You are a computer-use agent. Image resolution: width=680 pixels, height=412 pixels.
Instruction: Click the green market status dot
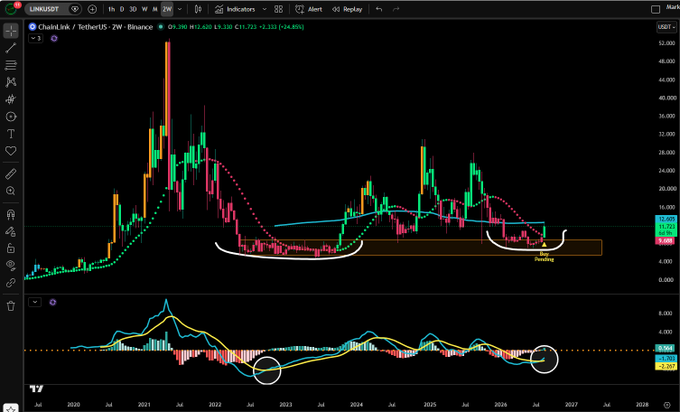(x=160, y=27)
